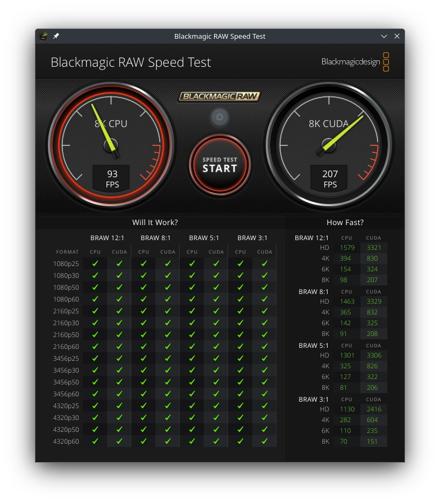
Task: Click the BRAW 12:1 8K CPU value 98
Action: click(x=343, y=280)
